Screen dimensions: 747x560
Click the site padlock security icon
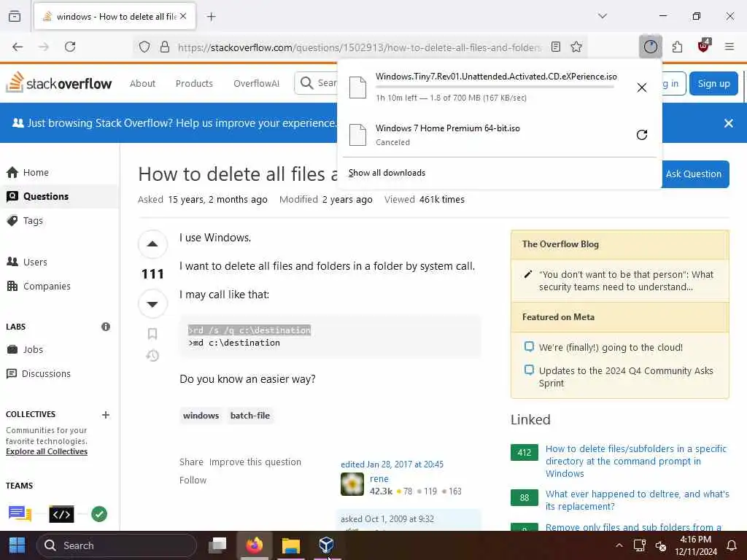click(165, 47)
